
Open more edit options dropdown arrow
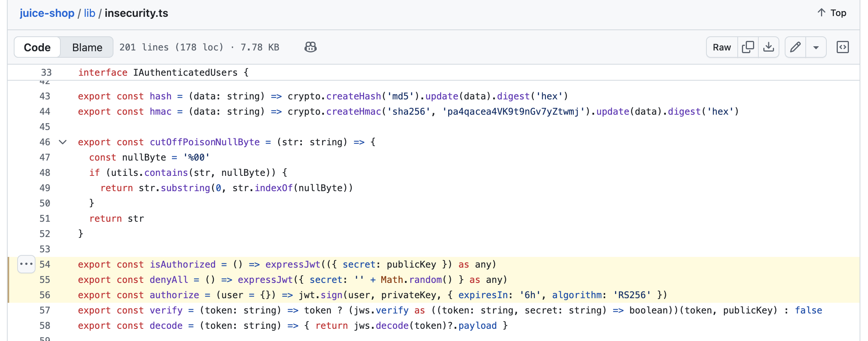816,47
